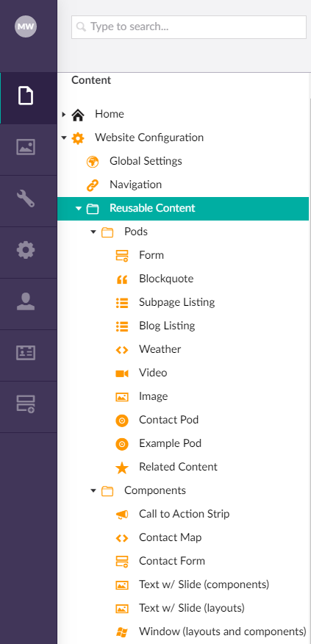Open the Members ID card section
The image size is (311, 644).
26,353
